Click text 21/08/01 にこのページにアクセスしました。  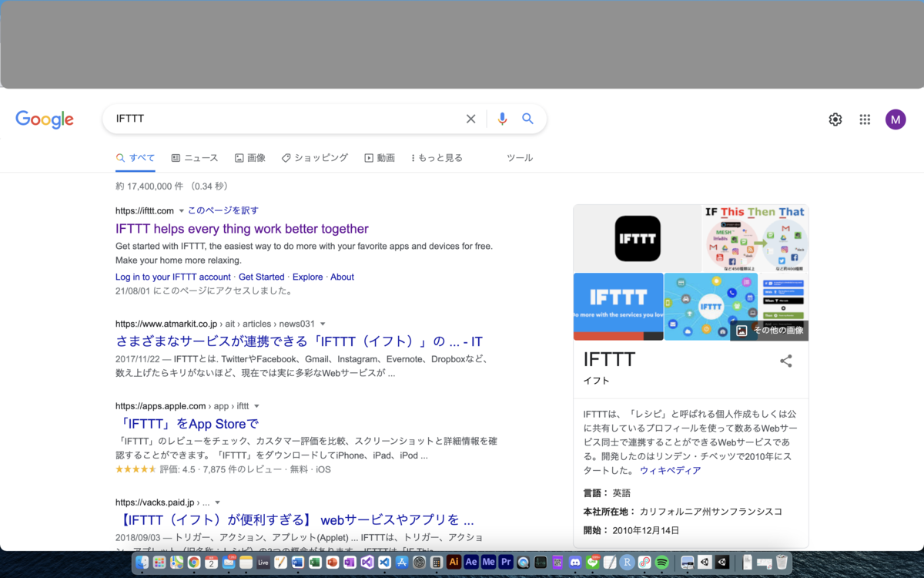204,291
